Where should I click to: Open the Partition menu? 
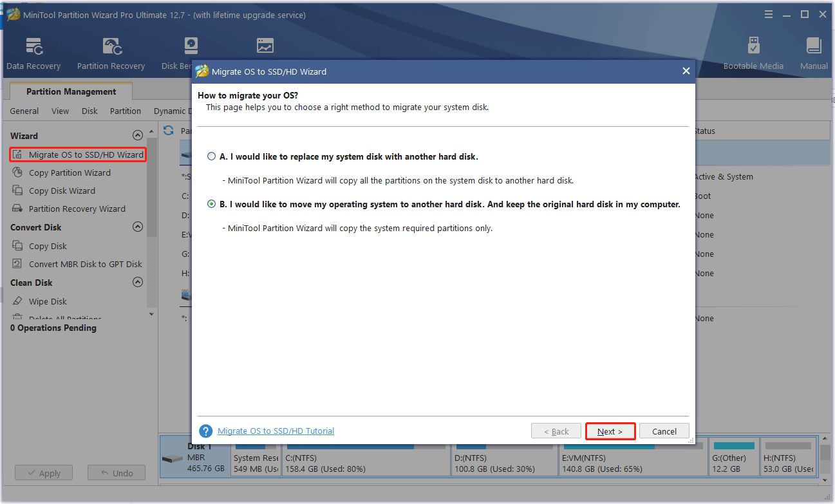(126, 111)
